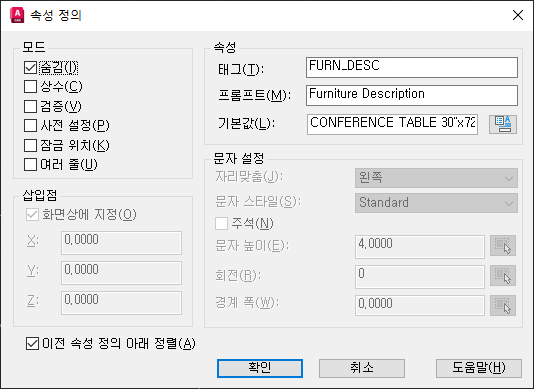Click the 프롬프트(M) field with Furniture Description
The width and height of the screenshot is (534, 389).
(412, 95)
